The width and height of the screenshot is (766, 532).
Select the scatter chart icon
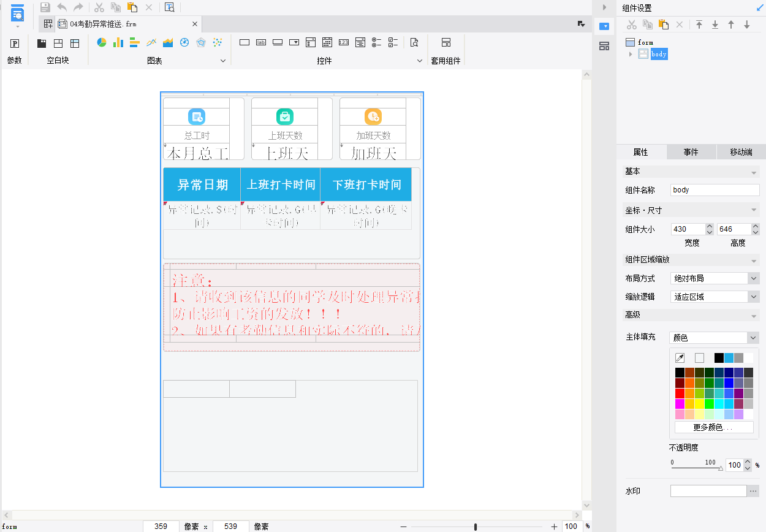click(x=218, y=42)
